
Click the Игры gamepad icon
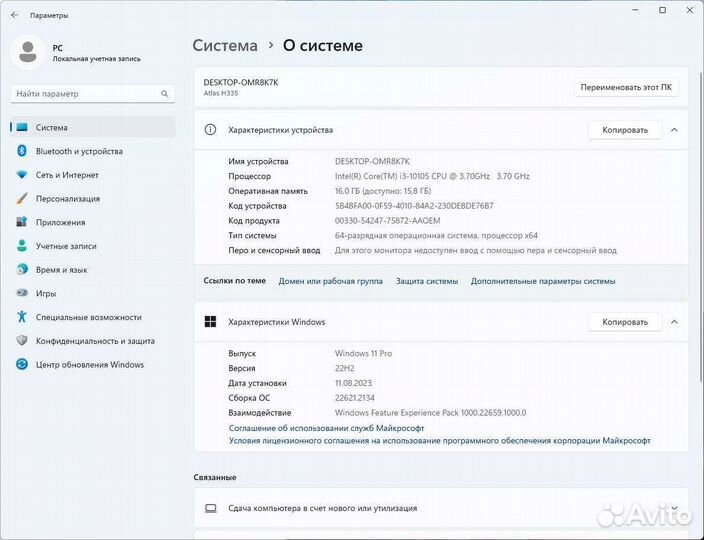pyautogui.click(x=22, y=293)
